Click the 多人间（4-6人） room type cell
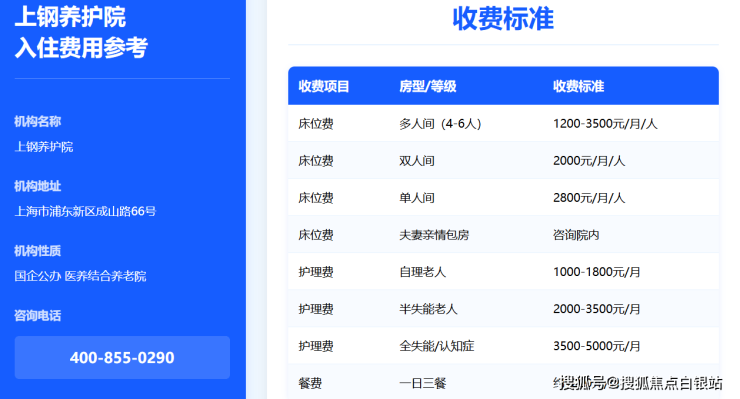 click(x=440, y=124)
